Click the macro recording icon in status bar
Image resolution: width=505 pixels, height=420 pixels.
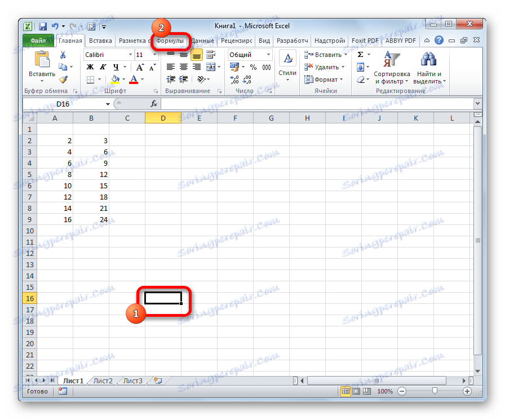pos(63,391)
